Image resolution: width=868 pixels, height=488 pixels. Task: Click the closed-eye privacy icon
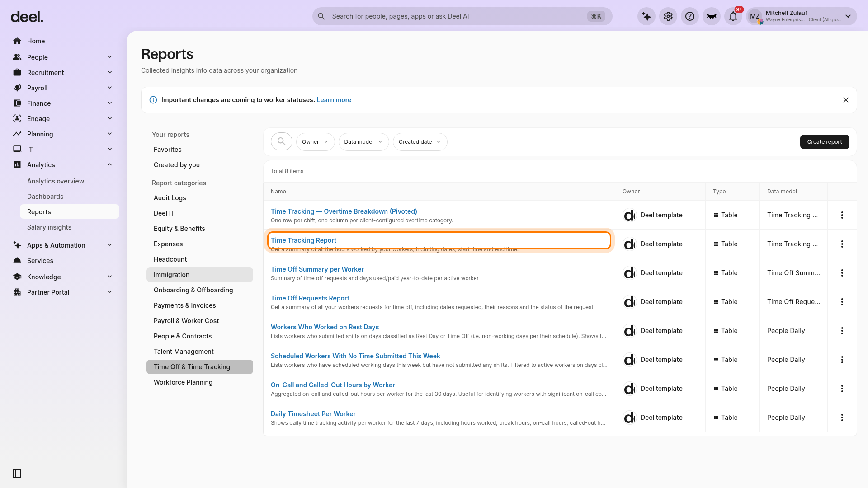click(712, 16)
